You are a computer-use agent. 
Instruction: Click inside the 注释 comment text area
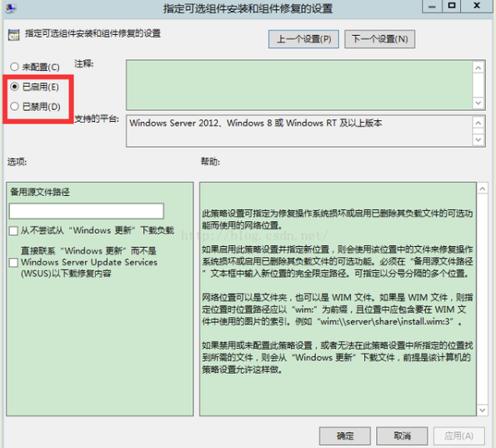[299, 85]
